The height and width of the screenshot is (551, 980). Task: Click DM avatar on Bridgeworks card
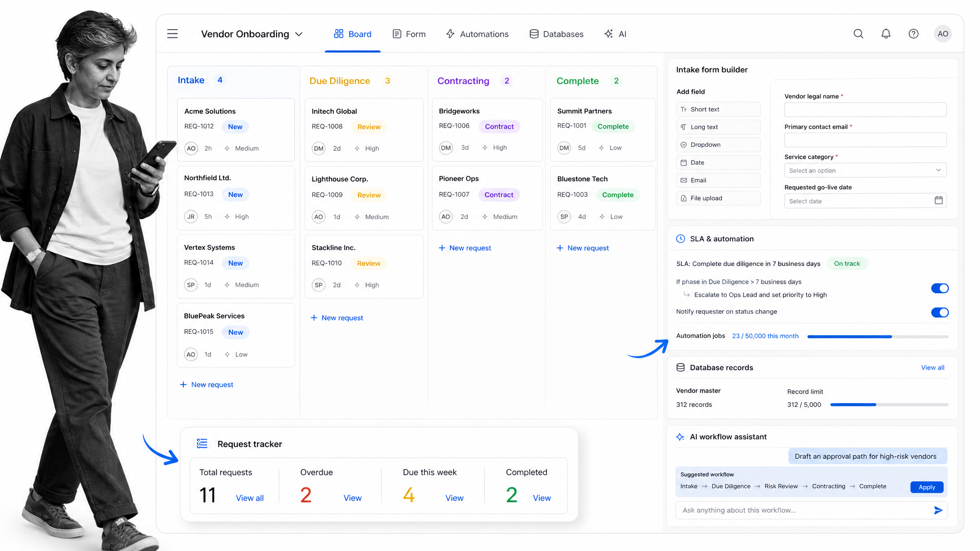pyautogui.click(x=446, y=148)
